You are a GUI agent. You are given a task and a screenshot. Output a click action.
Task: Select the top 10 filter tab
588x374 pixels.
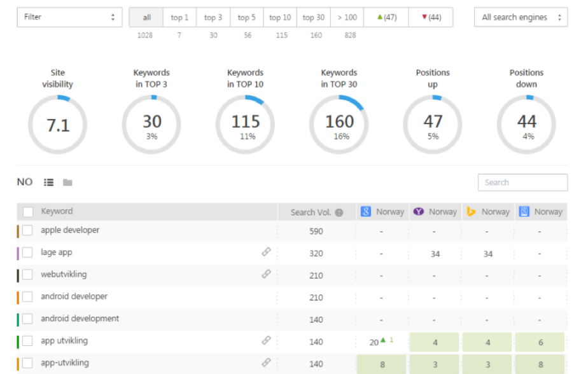(x=280, y=17)
